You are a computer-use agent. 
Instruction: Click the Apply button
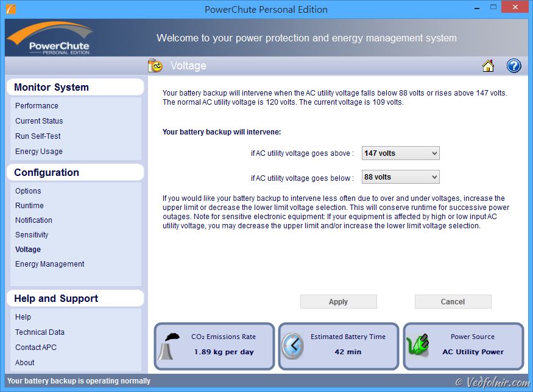point(339,302)
